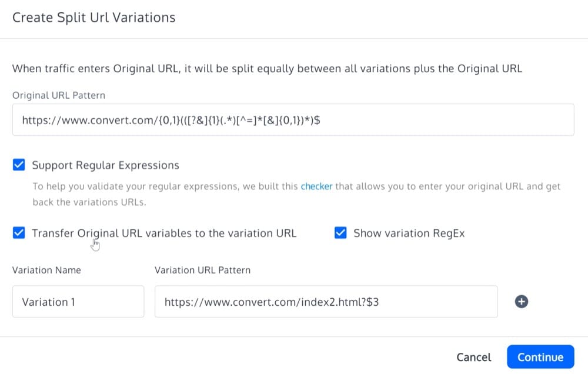588x374 pixels.
Task: Cancel the split URL dialog
Action: [x=473, y=357]
